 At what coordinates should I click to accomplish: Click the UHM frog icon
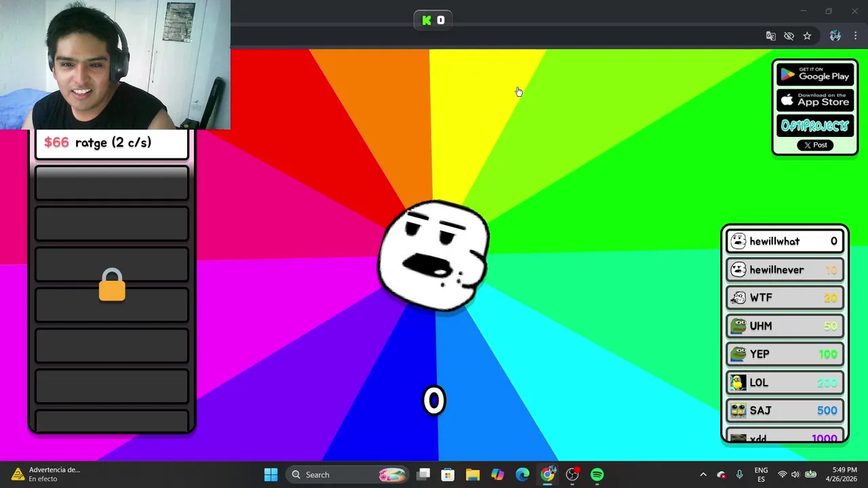pyautogui.click(x=738, y=326)
